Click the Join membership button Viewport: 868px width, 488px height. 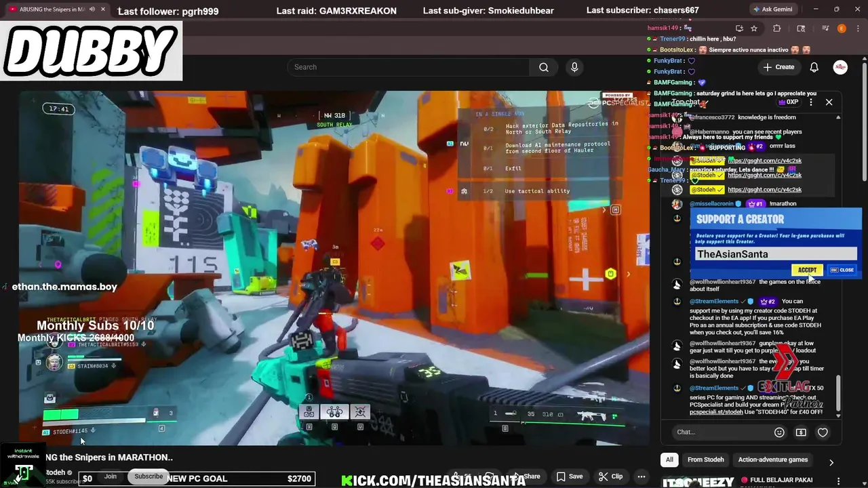[x=111, y=476]
